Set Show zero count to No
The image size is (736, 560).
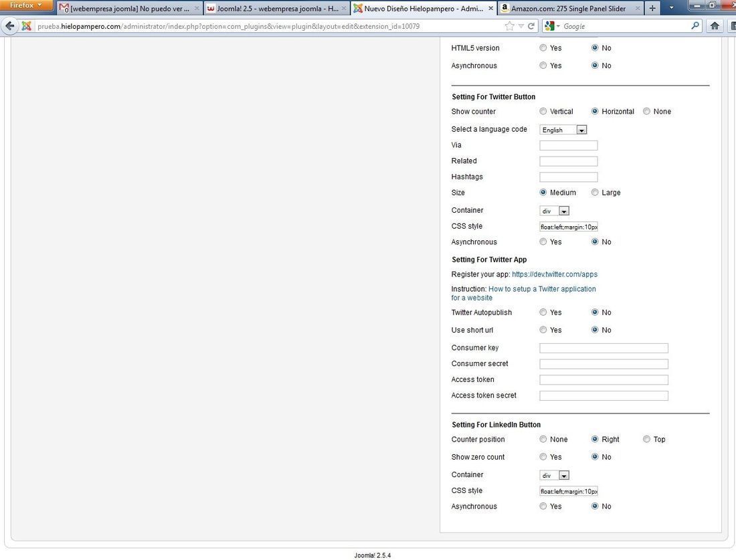(595, 457)
